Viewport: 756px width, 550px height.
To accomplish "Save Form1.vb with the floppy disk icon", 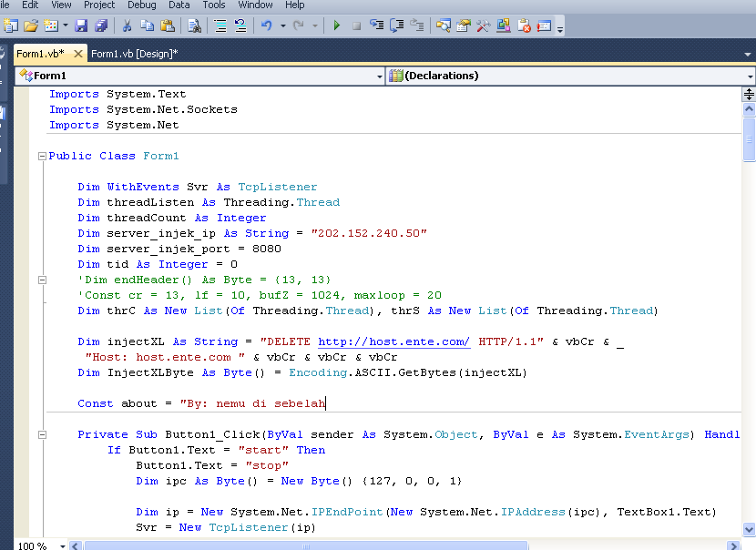I will pos(81,25).
